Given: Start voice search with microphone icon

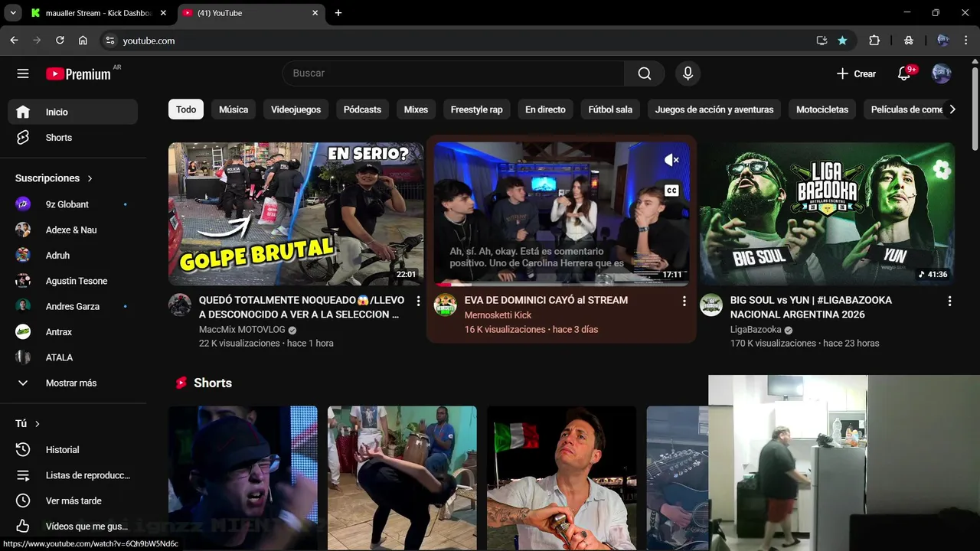Looking at the screenshot, I should (x=688, y=73).
